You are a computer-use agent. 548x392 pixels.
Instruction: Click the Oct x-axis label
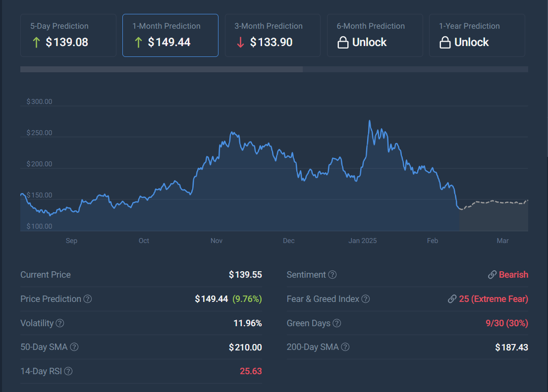point(144,241)
